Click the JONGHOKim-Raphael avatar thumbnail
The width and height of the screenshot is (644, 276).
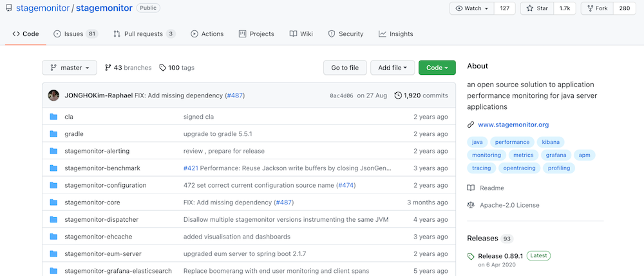coord(54,95)
